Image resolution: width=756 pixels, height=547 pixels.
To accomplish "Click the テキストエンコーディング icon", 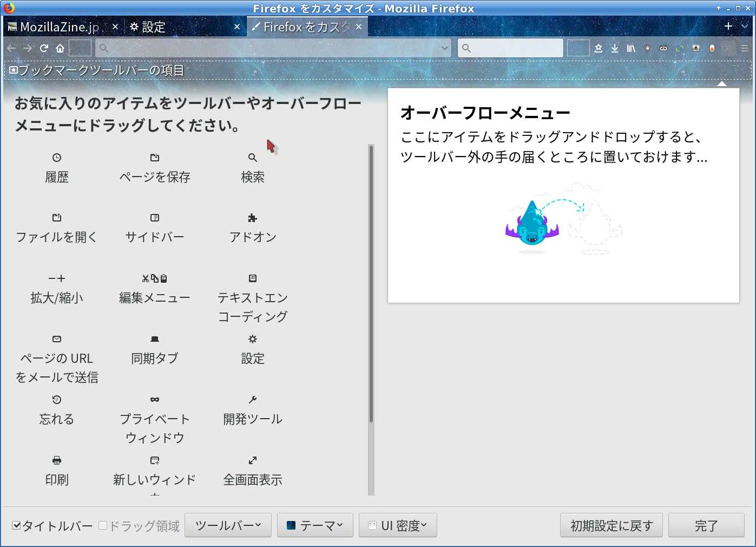I will pyautogui.click(x=253, y=278).
